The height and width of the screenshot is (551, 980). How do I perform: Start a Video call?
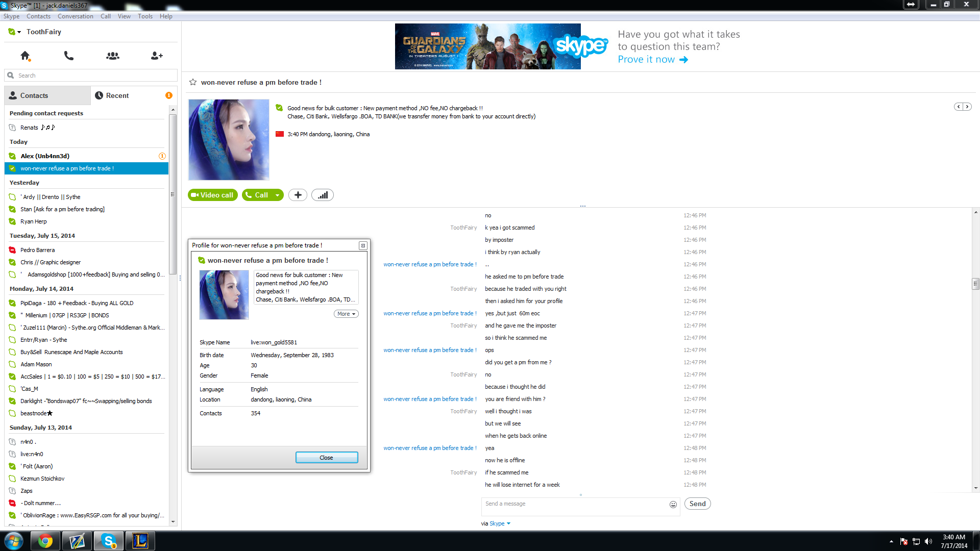[x=212, y=195]
